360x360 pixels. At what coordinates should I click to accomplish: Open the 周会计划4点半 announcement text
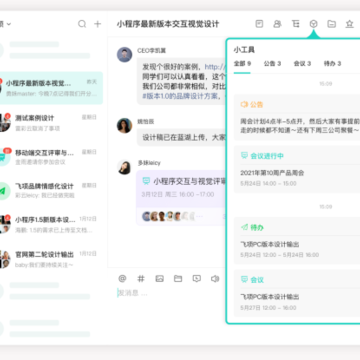point(300,126)
